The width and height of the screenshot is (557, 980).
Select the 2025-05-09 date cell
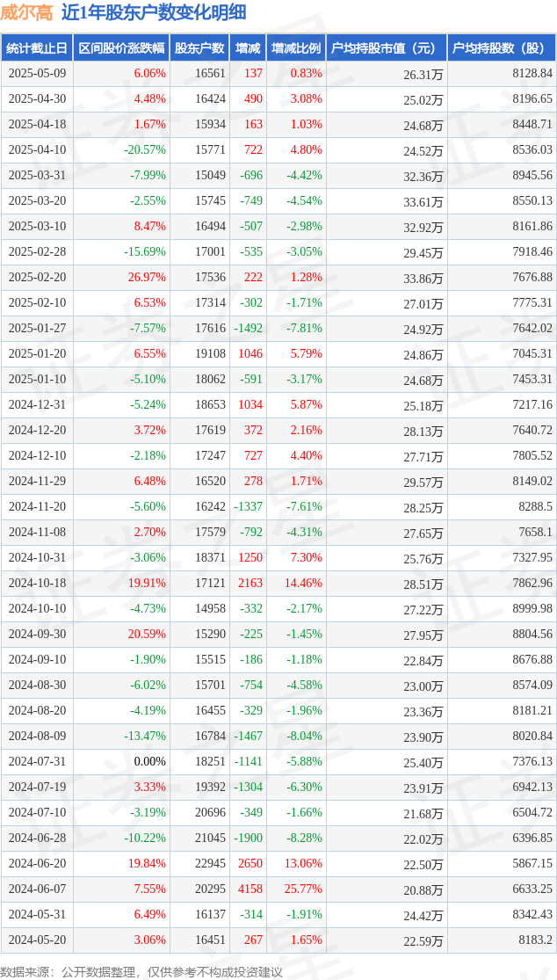36,73
